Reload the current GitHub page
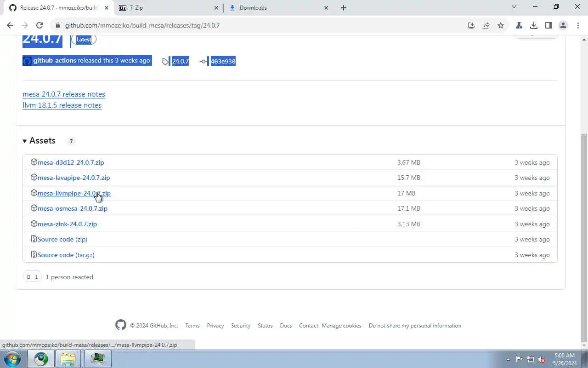Viewport: 588px width, 368px height. coord(40,25)
